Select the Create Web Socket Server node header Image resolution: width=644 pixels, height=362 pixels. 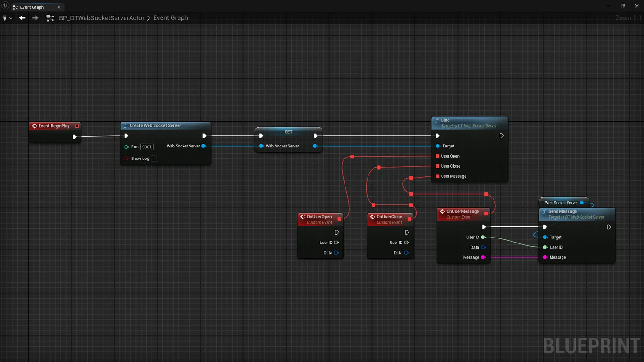(x=166, y=125)
